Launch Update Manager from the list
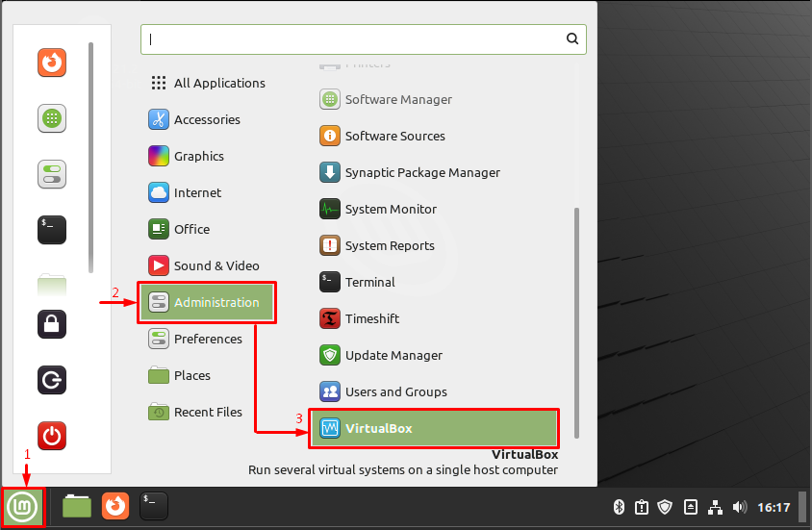This screenshot has height=530, width=812. click(434, 356)
